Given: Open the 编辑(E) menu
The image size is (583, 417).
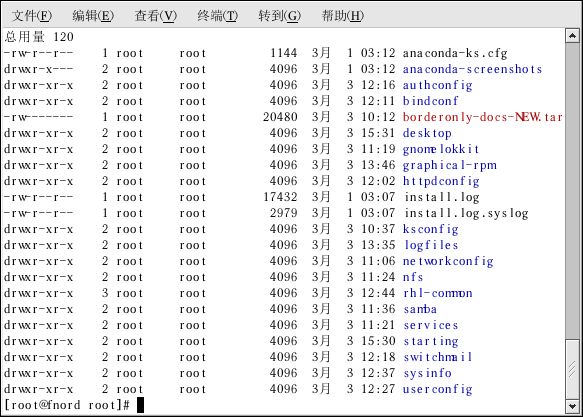Looking at the screenshot, I should click(93, 16).
